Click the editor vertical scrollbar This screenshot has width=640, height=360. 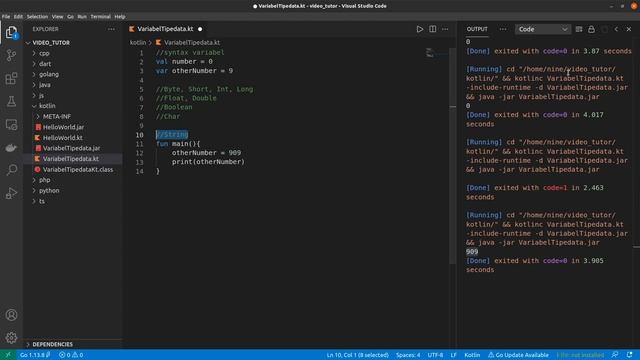453,155
